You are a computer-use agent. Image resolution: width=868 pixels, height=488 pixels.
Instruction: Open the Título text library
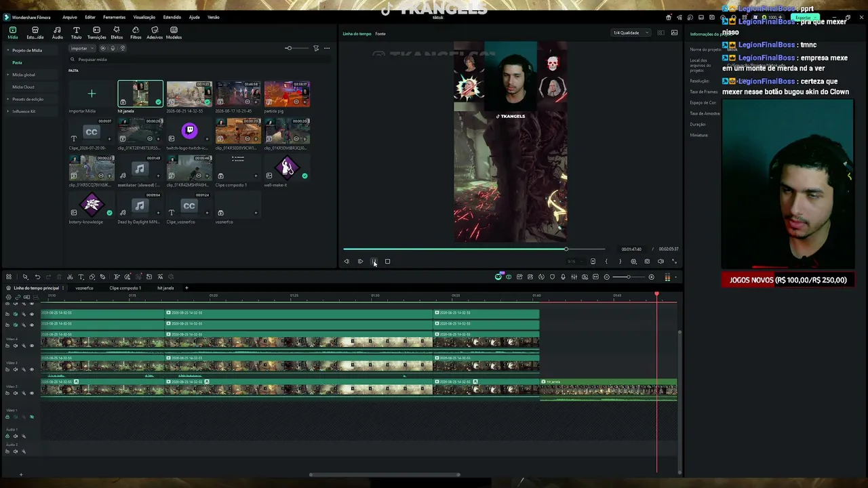pyautogui.click(x=76, y=33)
